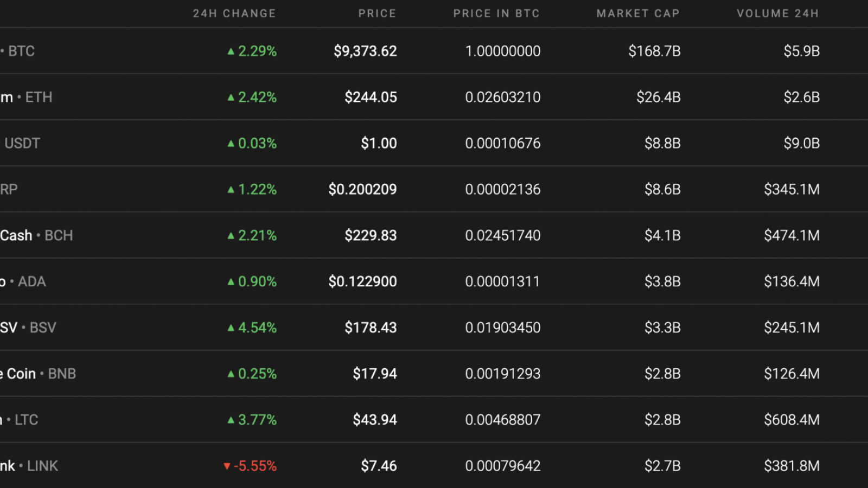Sort by the PRICE column header
Screen dimensions: 868x488
point(377,14)
